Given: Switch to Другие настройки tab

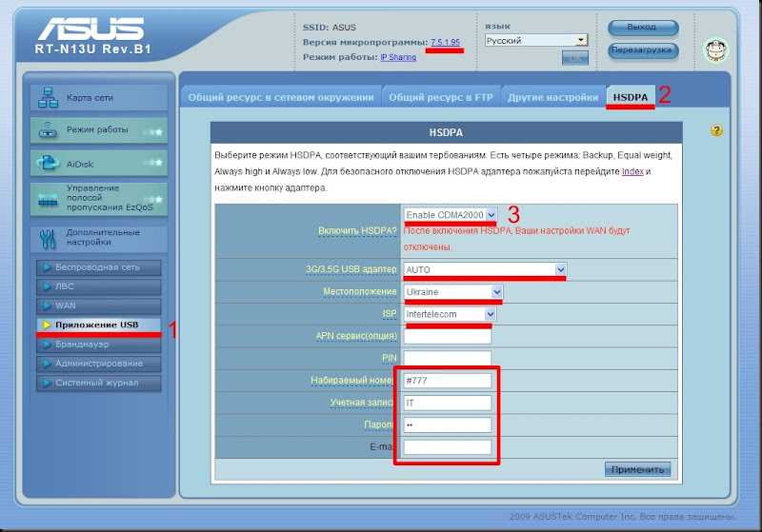Looking at the screenshot, I should tap(553, 97).
